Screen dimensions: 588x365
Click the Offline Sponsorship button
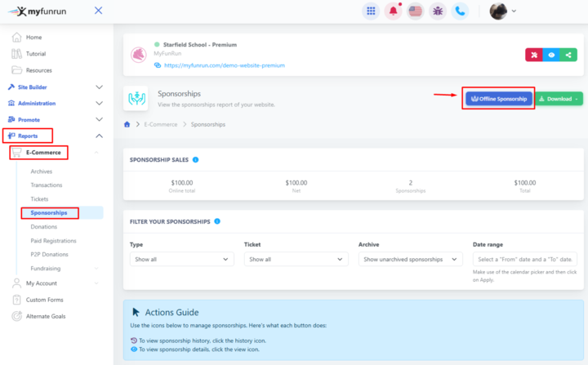[x=498, y=99]
